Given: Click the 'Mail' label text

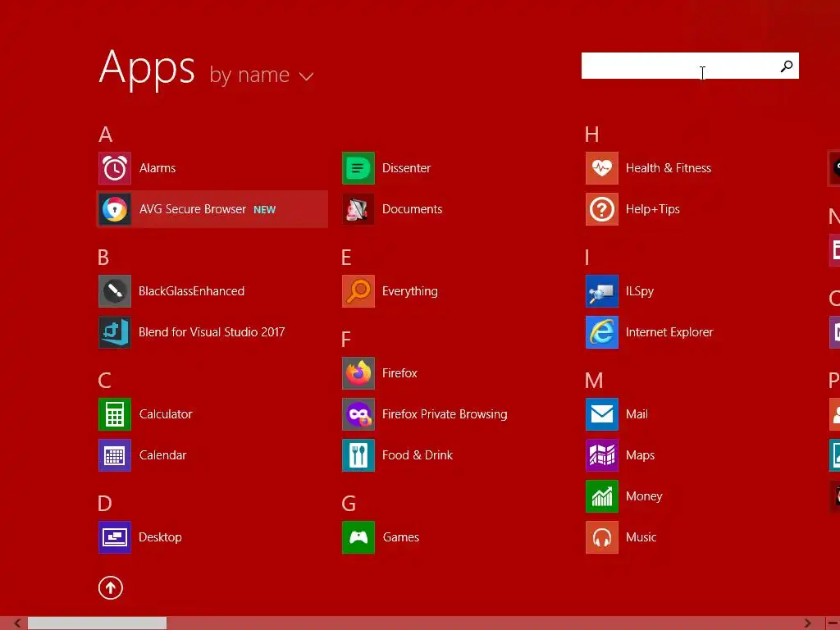Looking at the screenshot, I should (637, 414).
